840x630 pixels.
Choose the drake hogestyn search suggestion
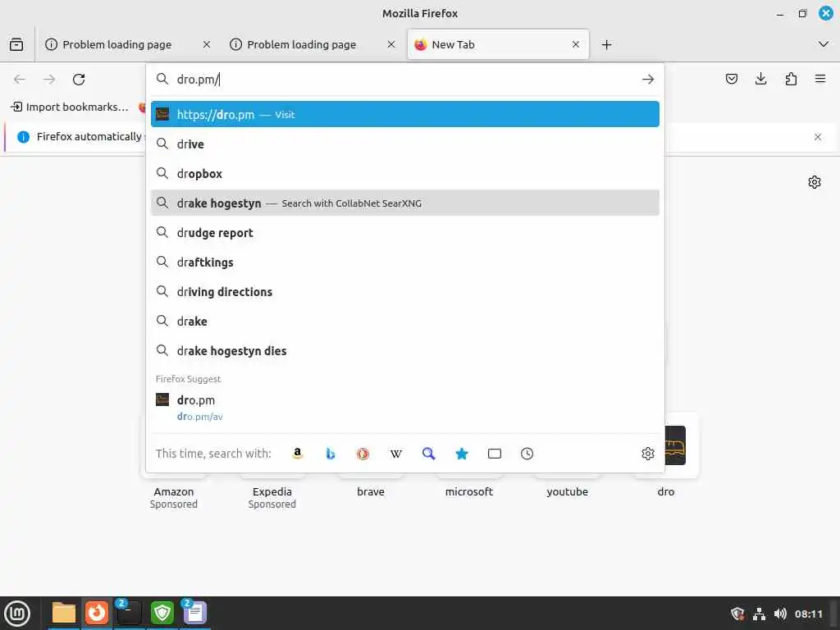point(405,203)
